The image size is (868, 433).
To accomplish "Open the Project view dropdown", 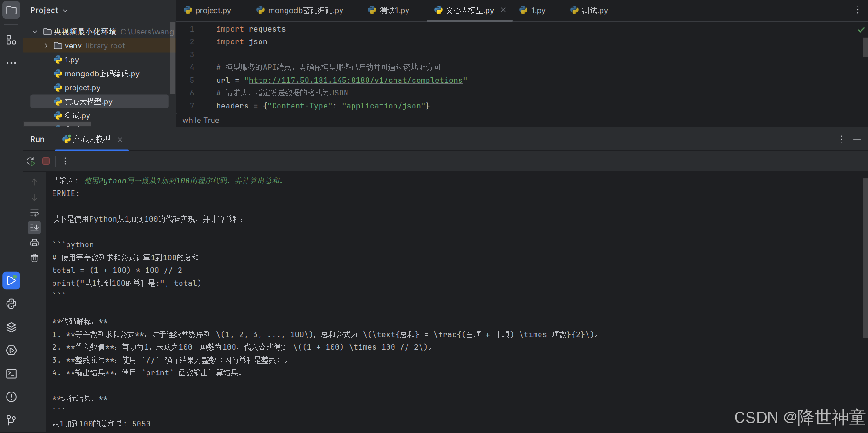I will [49, 10].
